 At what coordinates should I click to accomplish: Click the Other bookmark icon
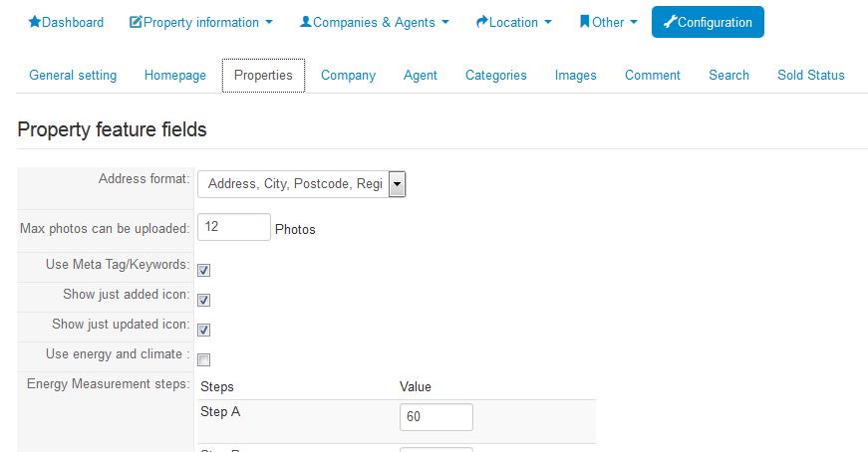[x=585, y=22]
